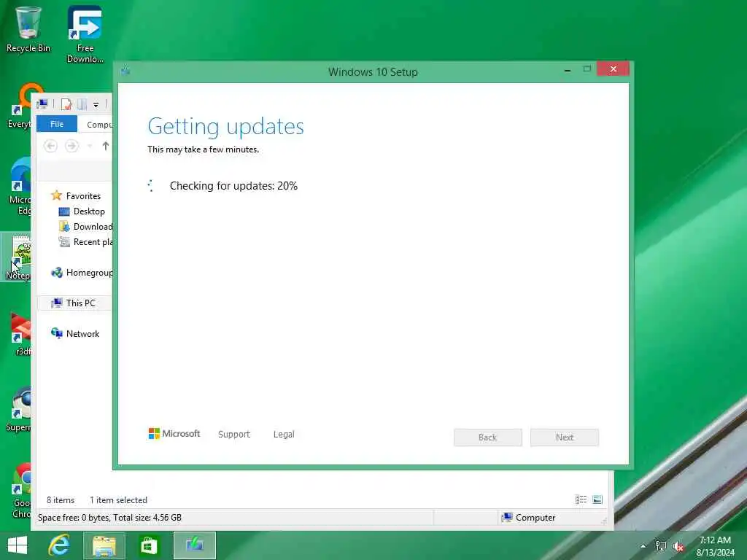
Task: Open Explorer recent locations dropdown
Action: coord(90,146)
